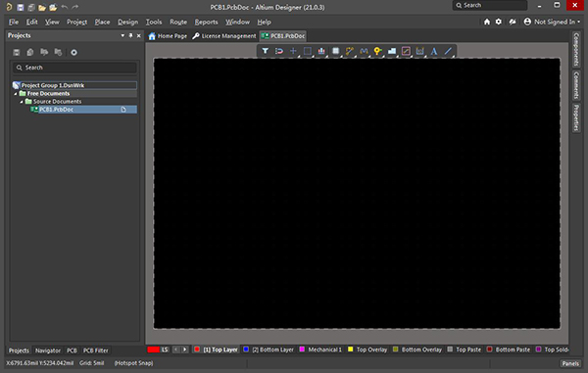Select the Place Line tool
Viewport: 588px width, 373px height.
(448, 51)
